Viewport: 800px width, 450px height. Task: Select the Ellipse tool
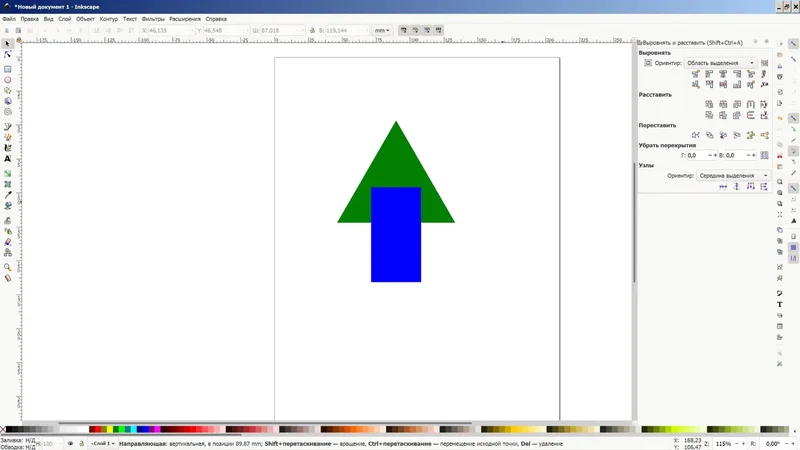[x=8, y=80]
